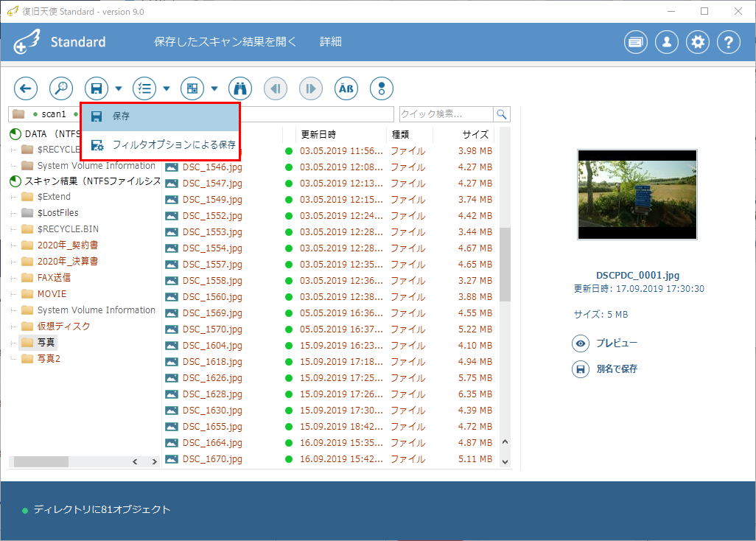The image size is (756, 541).
Task: Click the next result toolbar button
Action: (x=311, y=88)
